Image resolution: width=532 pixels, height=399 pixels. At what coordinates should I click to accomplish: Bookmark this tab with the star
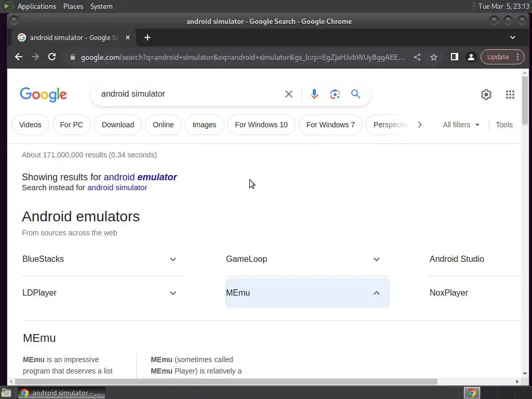pos(434,57)
